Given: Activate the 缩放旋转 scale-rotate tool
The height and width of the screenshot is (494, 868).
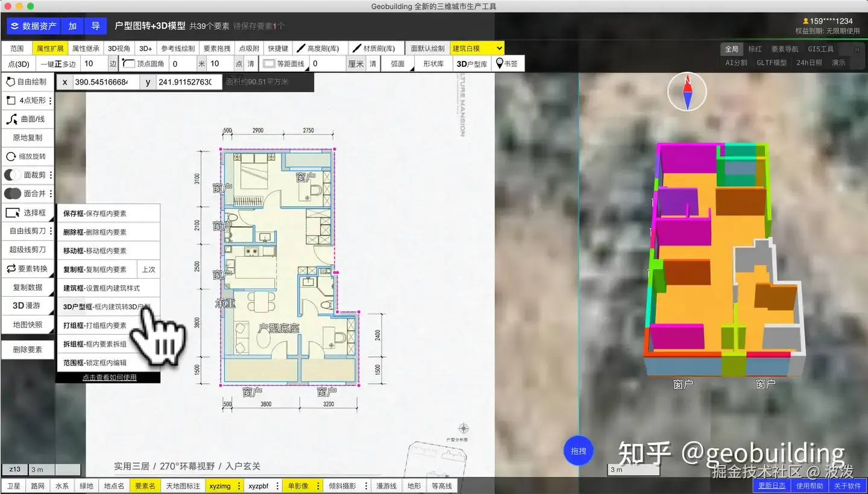Looking at the screenshot, I should [x=27, y=156].
